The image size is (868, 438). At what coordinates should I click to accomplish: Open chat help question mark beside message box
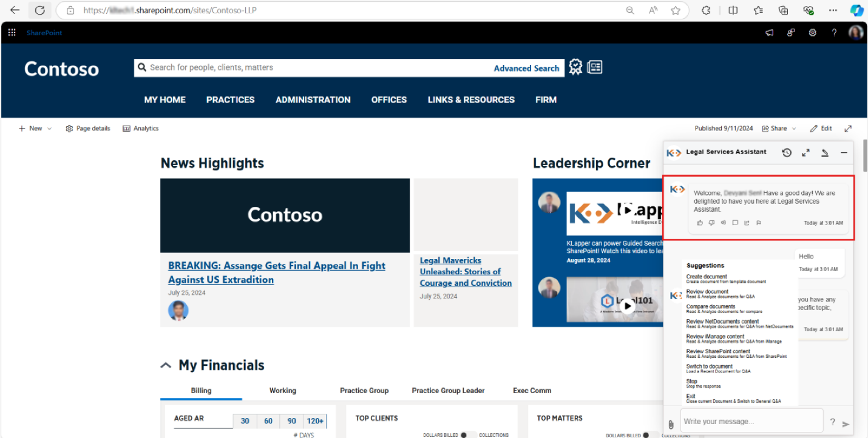[x=832, y=422]
